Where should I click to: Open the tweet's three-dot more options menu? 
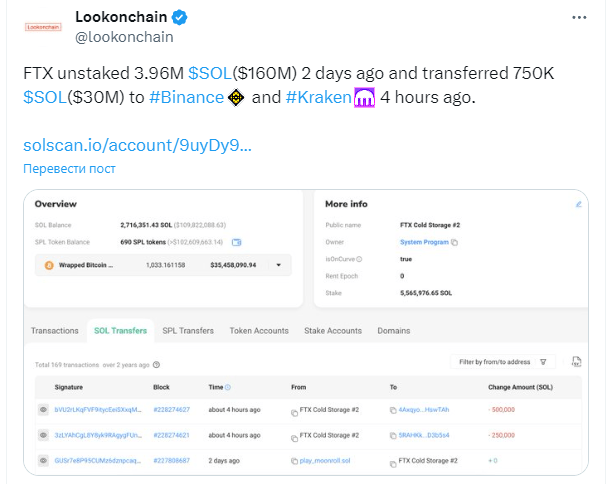tap(579, 17)
